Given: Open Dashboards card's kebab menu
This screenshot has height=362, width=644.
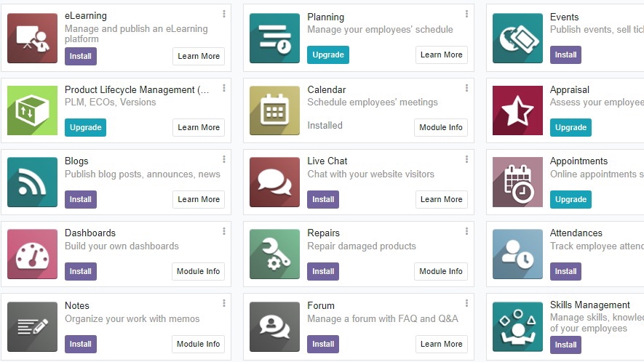Looking at the screenshot, I should 224,231.
